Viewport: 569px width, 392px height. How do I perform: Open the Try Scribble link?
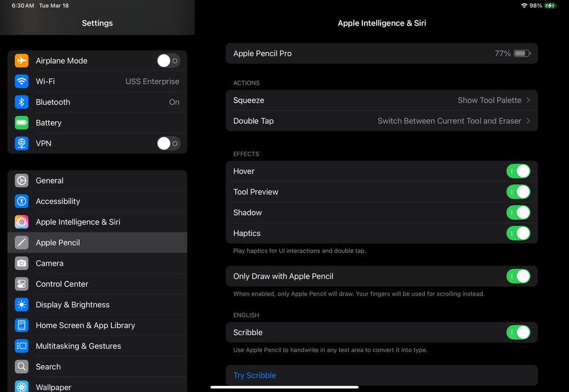[x=254, y=375]
